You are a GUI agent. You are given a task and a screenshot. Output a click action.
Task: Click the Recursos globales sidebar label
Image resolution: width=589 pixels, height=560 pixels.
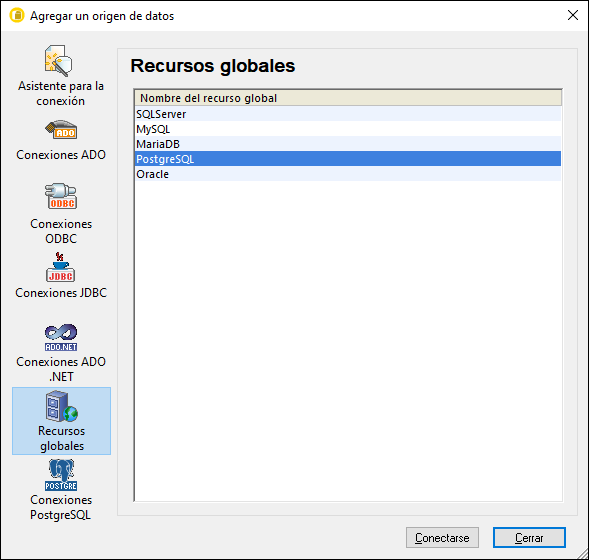[x=62, y=438]
